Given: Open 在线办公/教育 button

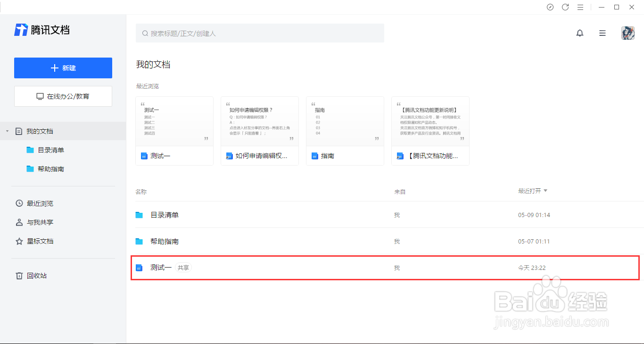Looking at the screenshot, I should click(x=63, y=96).
